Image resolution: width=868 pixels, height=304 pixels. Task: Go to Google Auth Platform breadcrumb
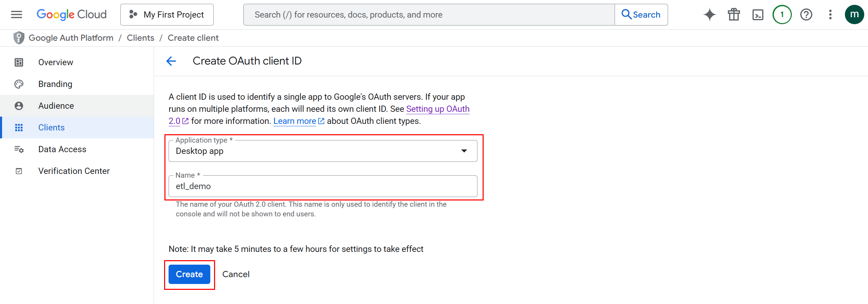point(71,38)
